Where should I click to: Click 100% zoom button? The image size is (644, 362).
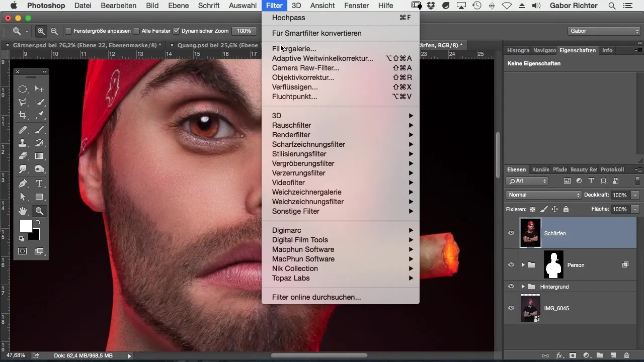pos(244,31)
